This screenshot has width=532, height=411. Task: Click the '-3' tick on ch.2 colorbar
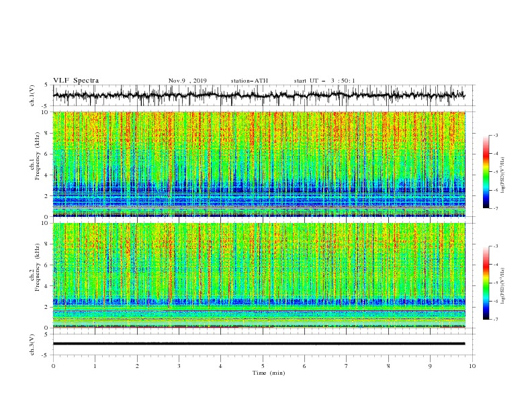click(x=496, y=246)
